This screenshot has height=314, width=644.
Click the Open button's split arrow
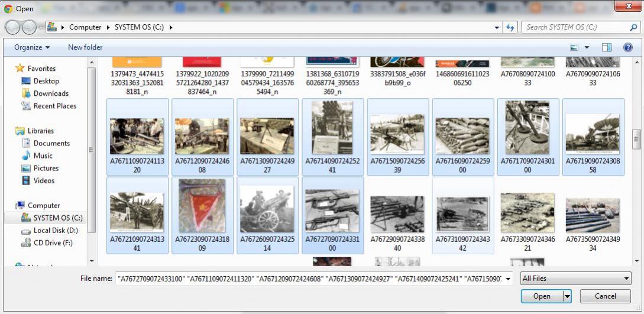pyautogui.click(x=567, y=296)
